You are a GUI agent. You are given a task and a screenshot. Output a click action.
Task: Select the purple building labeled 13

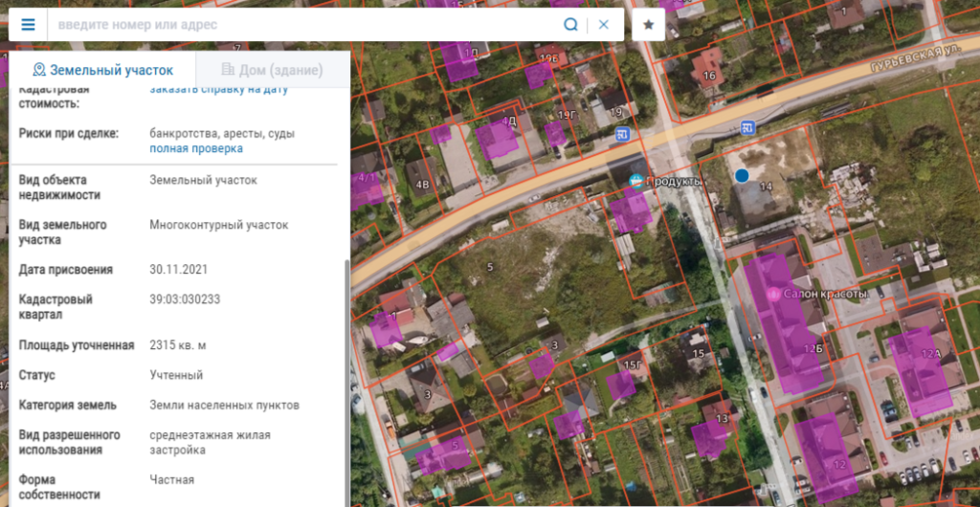click(710, 437)
